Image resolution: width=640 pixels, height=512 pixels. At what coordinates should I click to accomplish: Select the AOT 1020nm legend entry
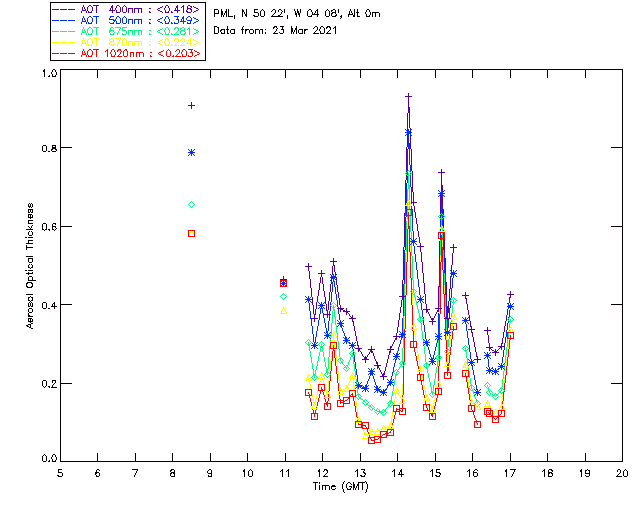pyautogui.click(x=126, y=53)
